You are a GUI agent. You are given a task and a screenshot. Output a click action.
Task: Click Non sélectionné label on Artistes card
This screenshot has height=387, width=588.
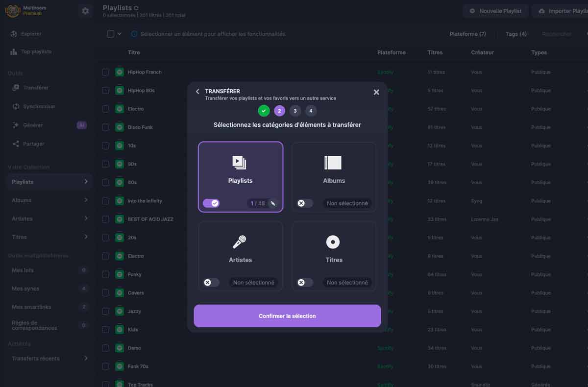point(254,283)
